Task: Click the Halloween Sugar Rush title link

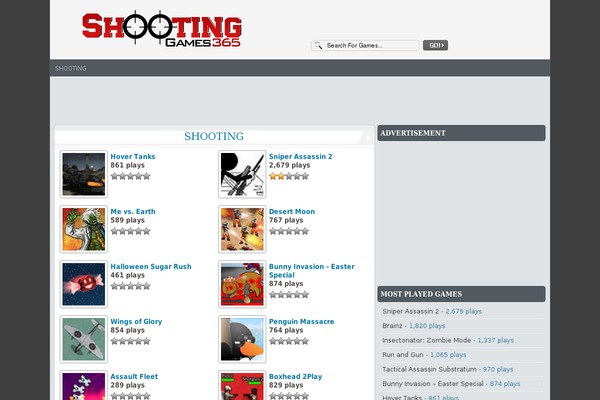Action: click(151, 266)
